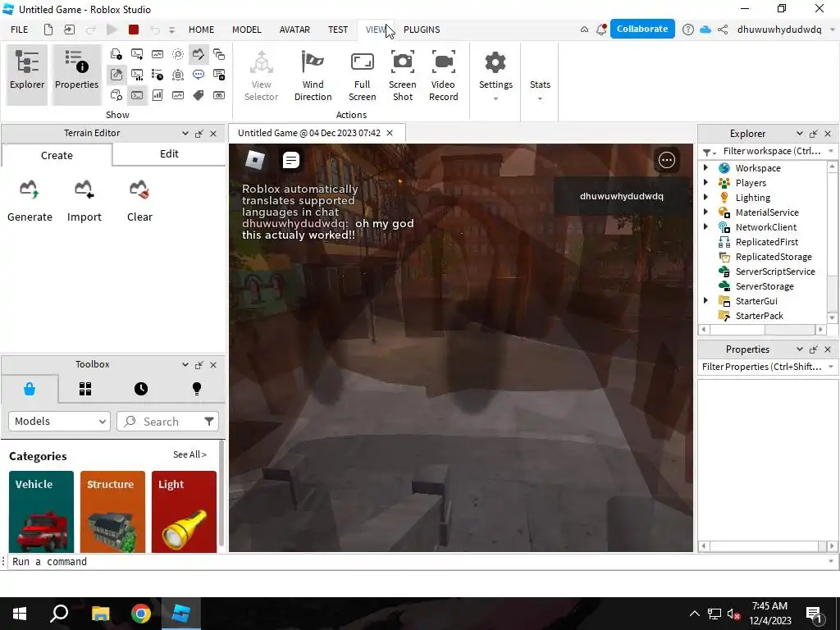This screenshot has width=840, height=630.
Task: Click the Generate terrain icon
Action: [30, 189]
